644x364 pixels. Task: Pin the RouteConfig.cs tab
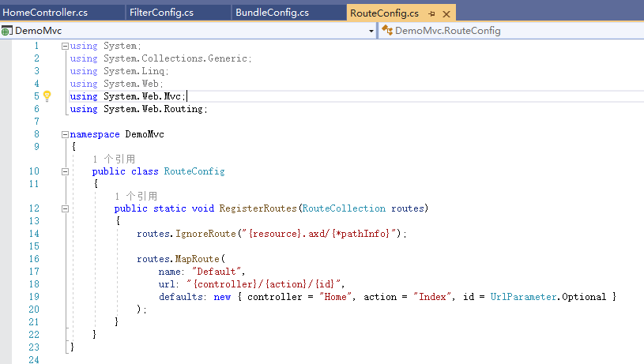click(x=431, y=14)
